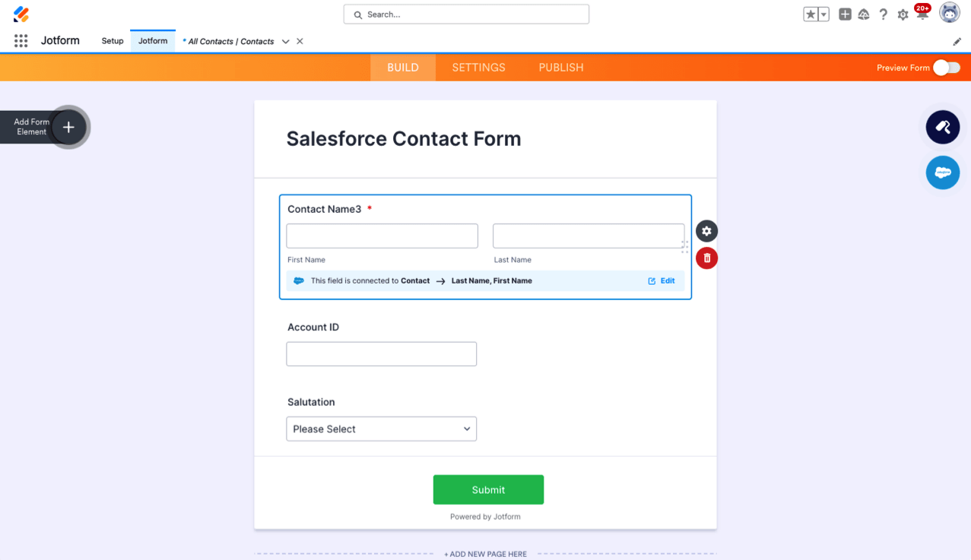Switch to the SETTINGS tab
Viewport: 971px width, 560px height.
pos(478,68)
